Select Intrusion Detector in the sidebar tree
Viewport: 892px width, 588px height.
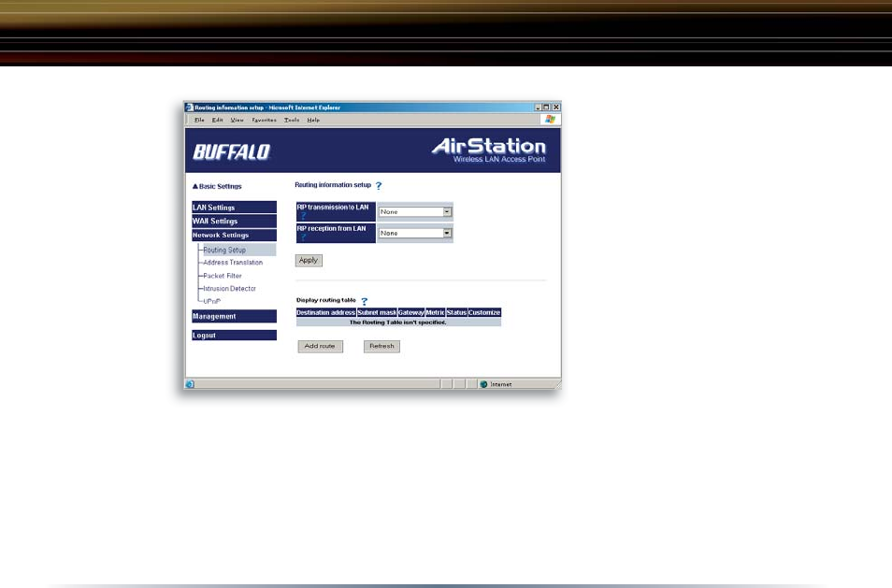(230, 289)
